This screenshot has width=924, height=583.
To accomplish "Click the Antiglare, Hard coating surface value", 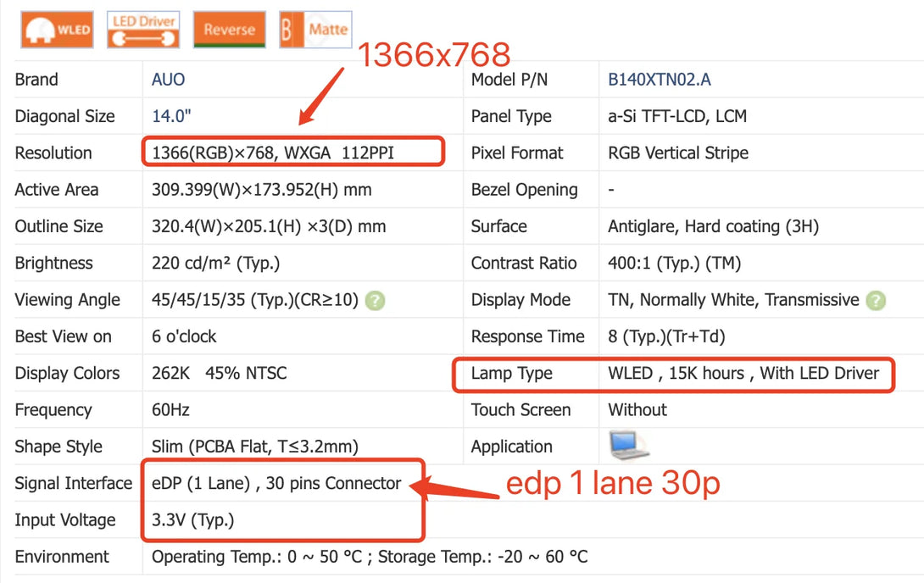I will (713, 226).
